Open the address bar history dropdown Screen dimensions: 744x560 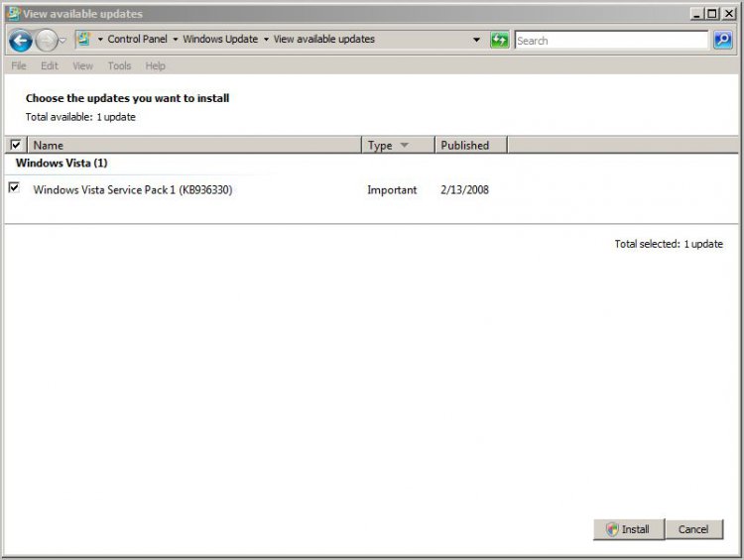point(476,40)
